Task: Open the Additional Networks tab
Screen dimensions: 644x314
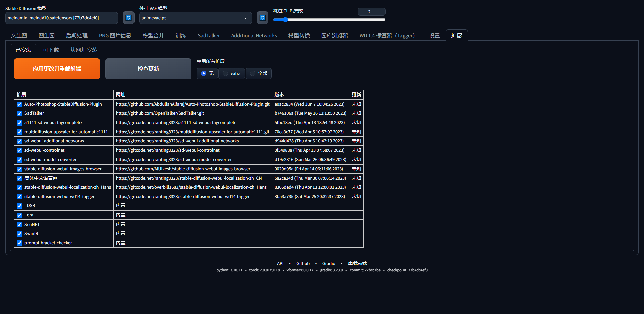Action: click(254, 36)
